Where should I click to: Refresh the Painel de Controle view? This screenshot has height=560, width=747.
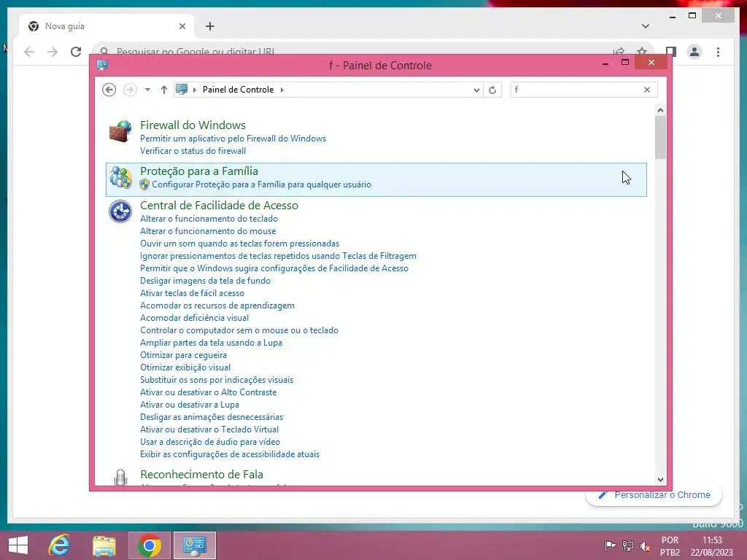(492, 90)
